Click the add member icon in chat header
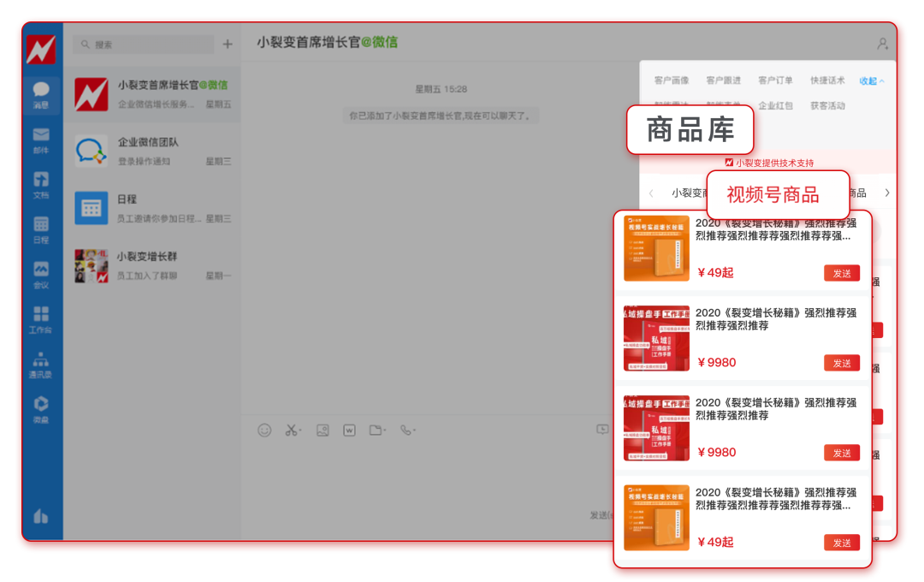The height and width of the screenshot is (582, 924). pyautogui.click(x=882, y=44)
